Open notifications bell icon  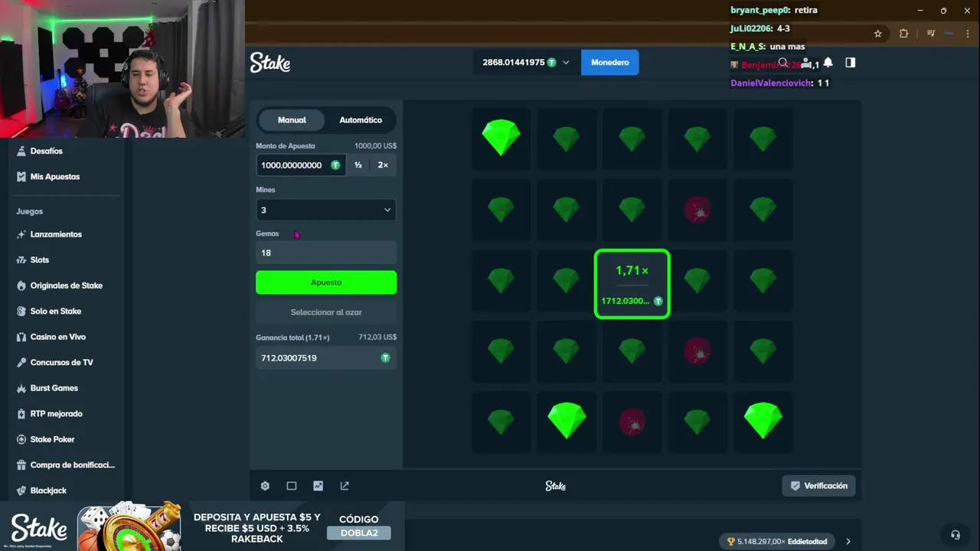coord(828,63)
